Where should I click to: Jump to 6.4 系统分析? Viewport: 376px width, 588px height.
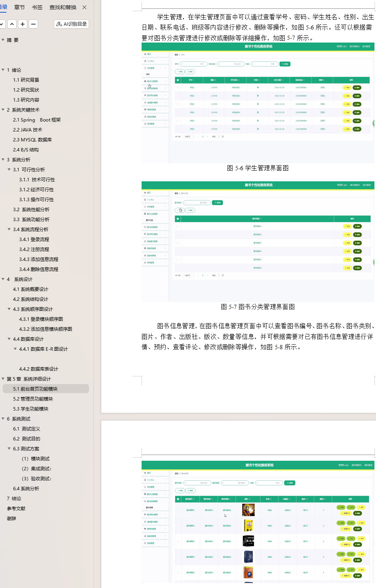(x=26, y=488)
